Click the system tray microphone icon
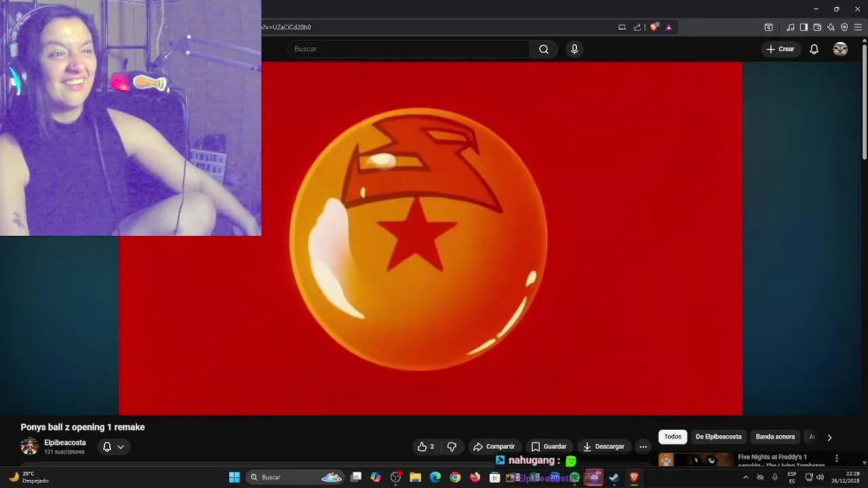The image size is (868, 488). (775, 477)
